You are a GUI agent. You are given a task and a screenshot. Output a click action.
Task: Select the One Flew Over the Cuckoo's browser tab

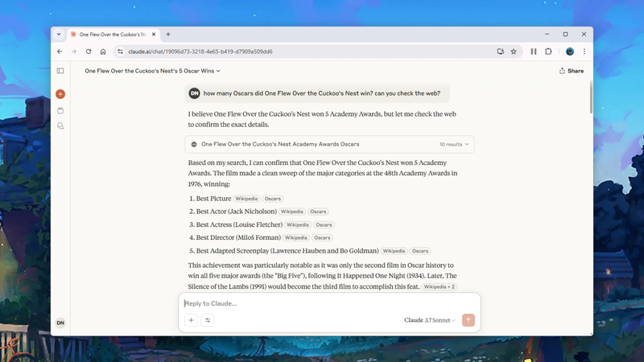111,35
